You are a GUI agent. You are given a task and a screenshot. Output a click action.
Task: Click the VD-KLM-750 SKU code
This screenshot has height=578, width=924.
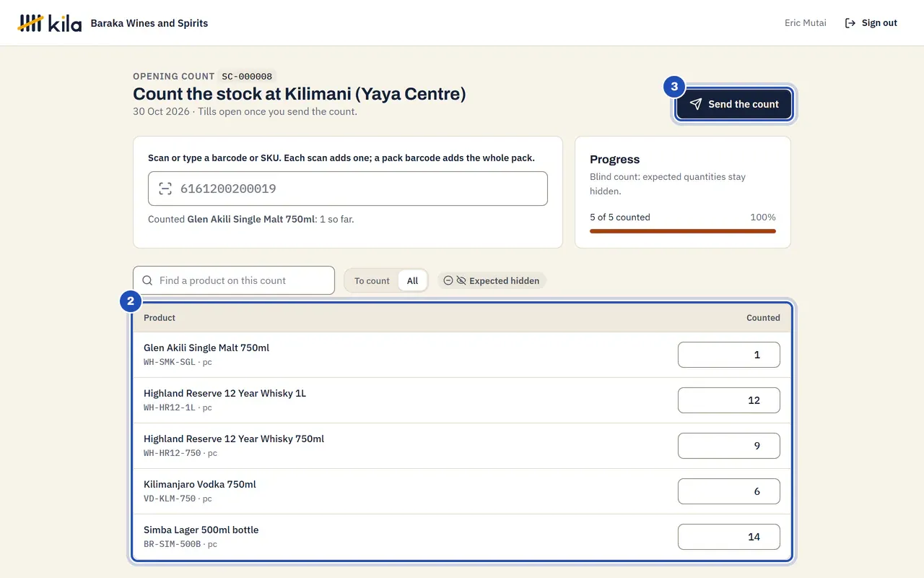[170, 499]
